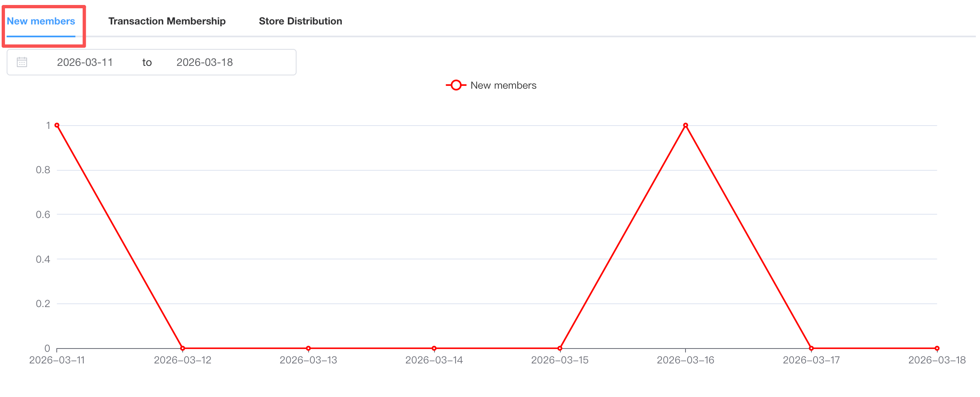The image size is (980, 397).
Task: Toggle the New members legend marker
Action: [456, 85]
